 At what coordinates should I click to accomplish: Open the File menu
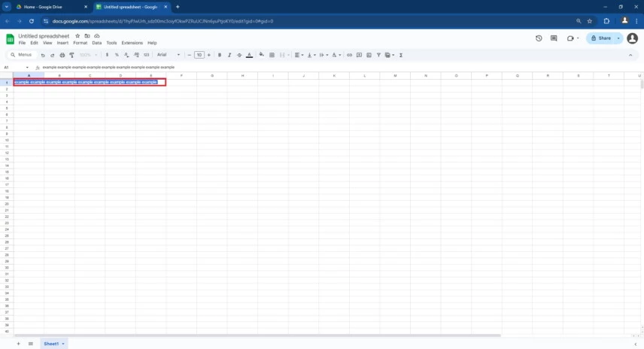pos(22,43)
